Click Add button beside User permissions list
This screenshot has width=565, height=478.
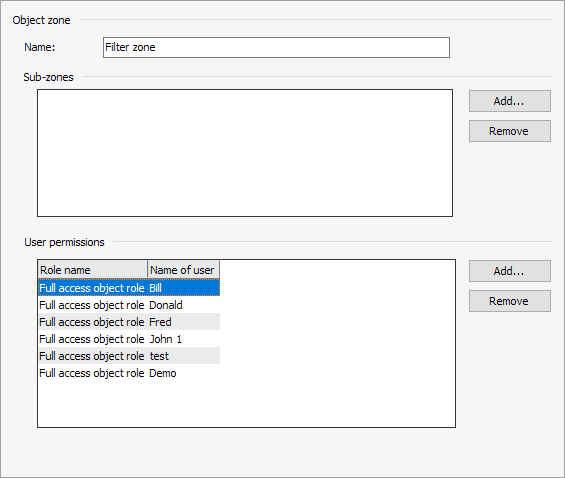tap(510, 271)
